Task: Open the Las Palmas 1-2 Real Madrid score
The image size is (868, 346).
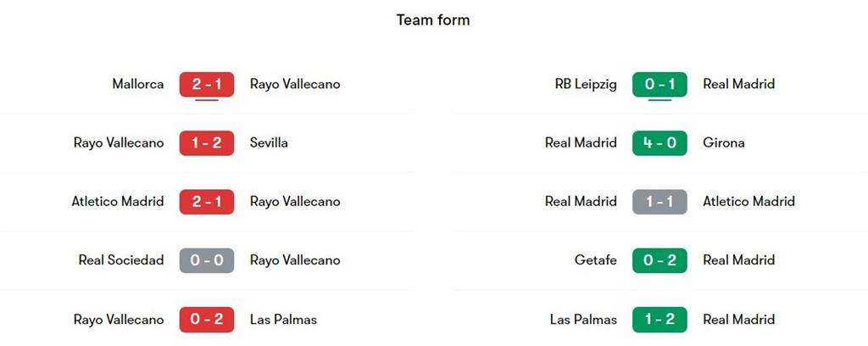Action: click(x=659, y=320)
